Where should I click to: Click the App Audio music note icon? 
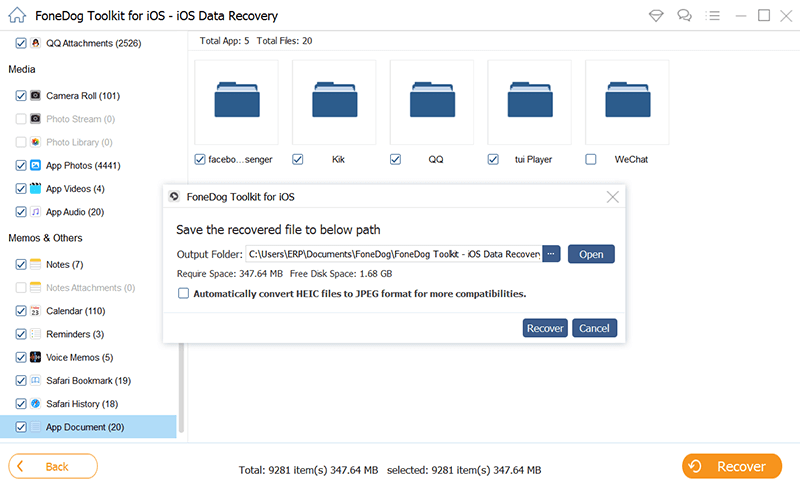[35, 212]
